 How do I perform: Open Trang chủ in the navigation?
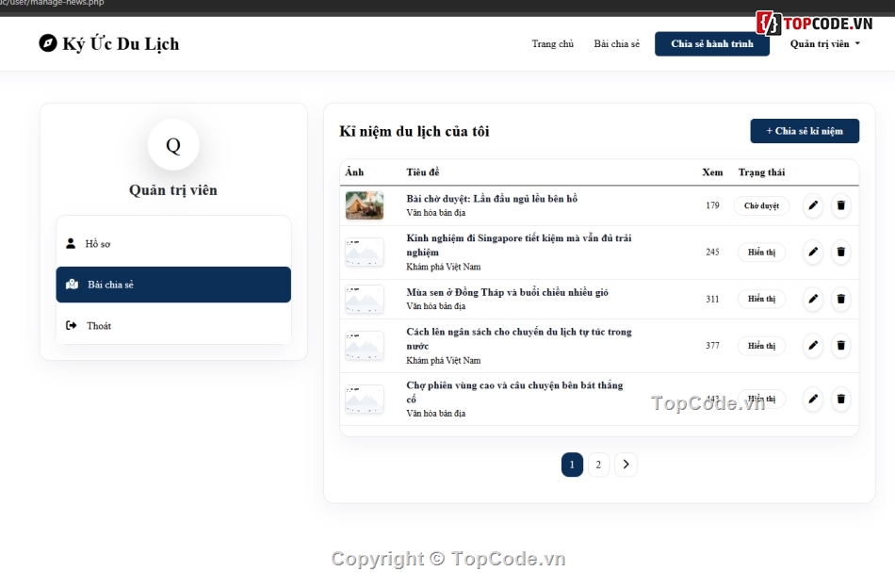tap(552, 44)
